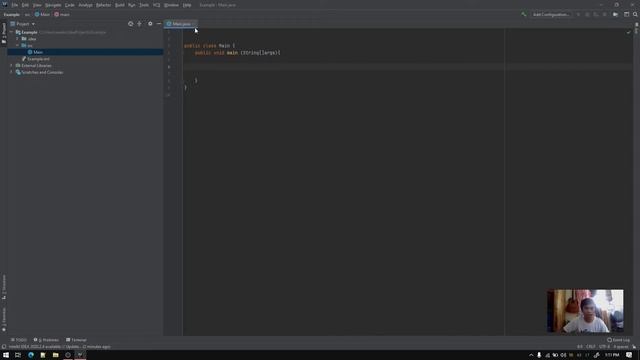Open the View menu
This screenshot has width=640, height=360.
coord(37,5)
